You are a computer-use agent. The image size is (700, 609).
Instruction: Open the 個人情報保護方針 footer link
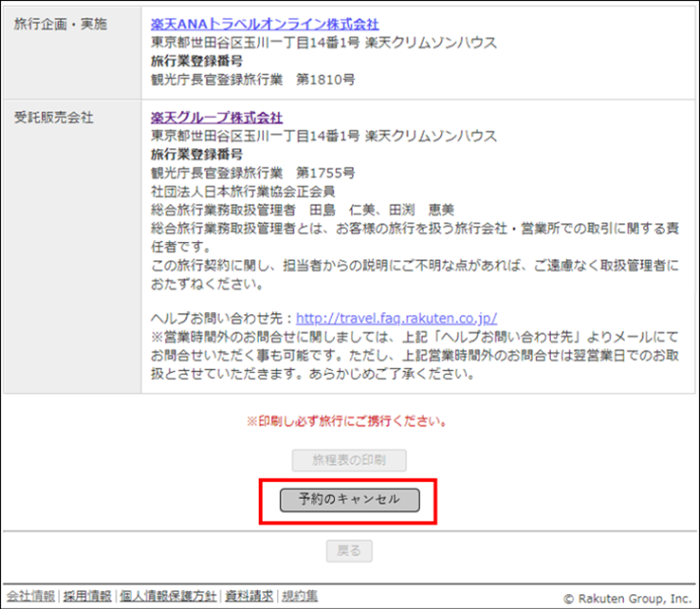click(x=167, y=597)
